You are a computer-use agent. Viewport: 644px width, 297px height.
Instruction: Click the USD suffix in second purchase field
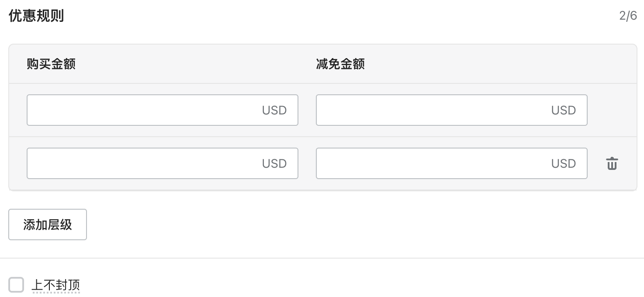274,163
